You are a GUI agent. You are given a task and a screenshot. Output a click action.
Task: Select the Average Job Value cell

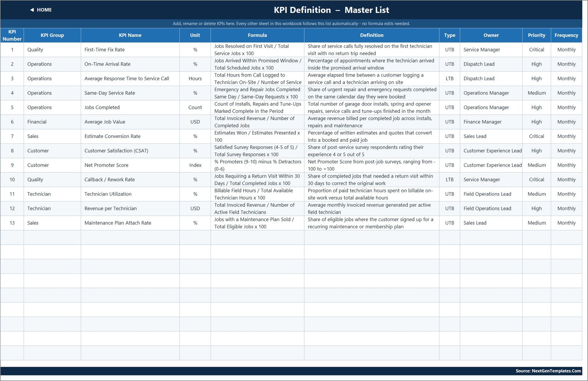coord(130,122)
